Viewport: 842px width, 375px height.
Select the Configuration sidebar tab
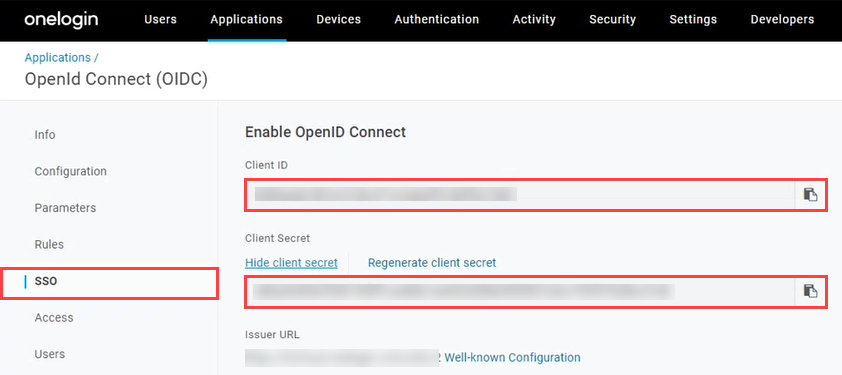coord(70,171)
